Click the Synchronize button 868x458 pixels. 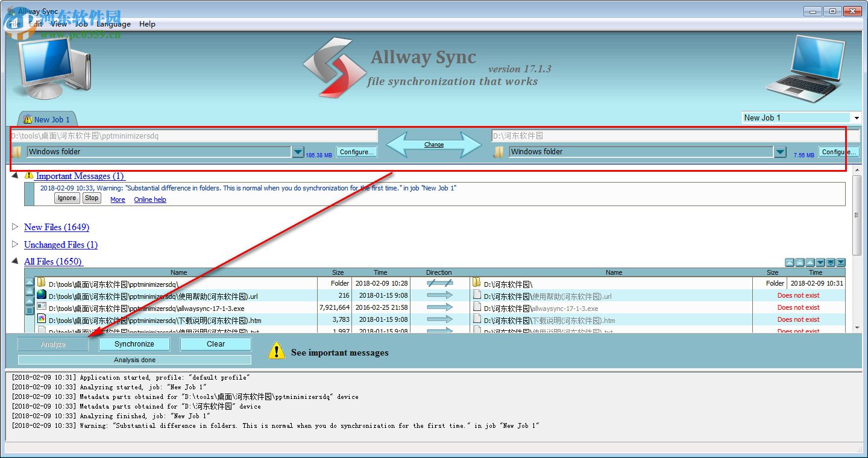coord(134,344)
